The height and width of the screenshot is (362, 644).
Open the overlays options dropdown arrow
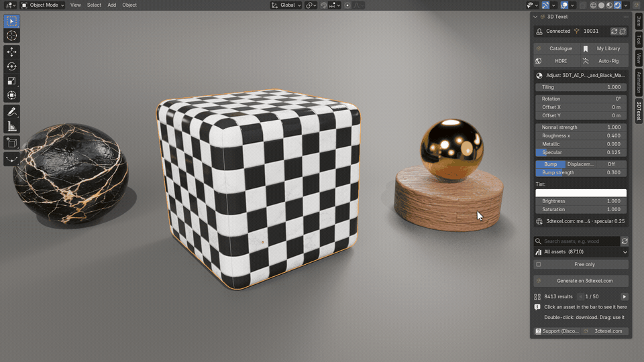click(572, 5)
